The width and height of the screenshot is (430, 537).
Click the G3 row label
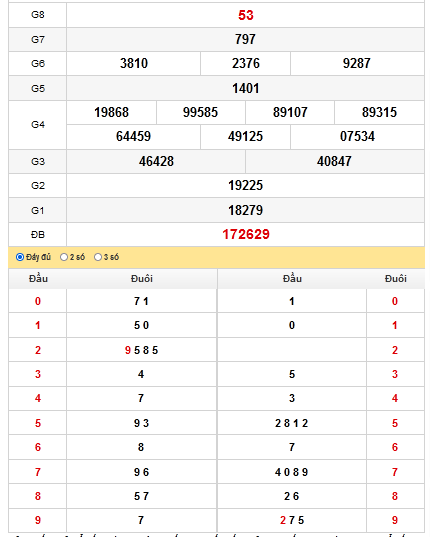pos(38,161)
